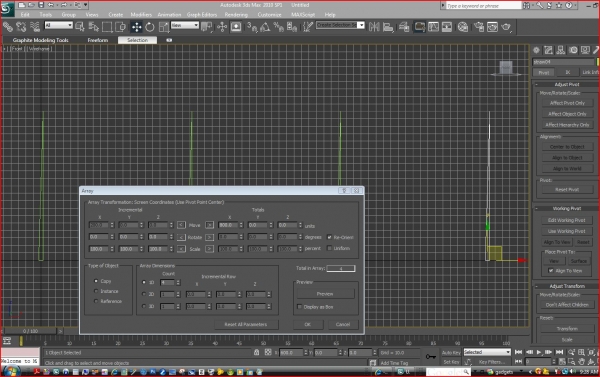Collapse the Working Pivot rollout

point(566,208)
